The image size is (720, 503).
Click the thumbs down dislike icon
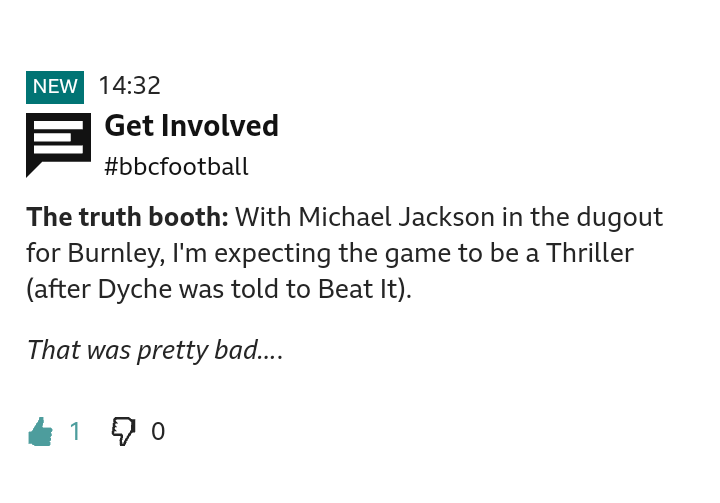click(x=123, y=432)
